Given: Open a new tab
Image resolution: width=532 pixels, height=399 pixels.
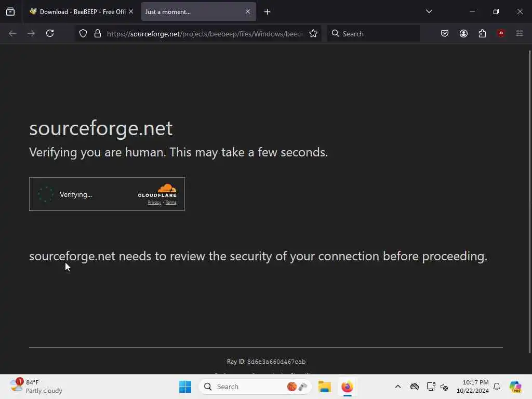Looking at the screenshot, I should tap(267, 11).
